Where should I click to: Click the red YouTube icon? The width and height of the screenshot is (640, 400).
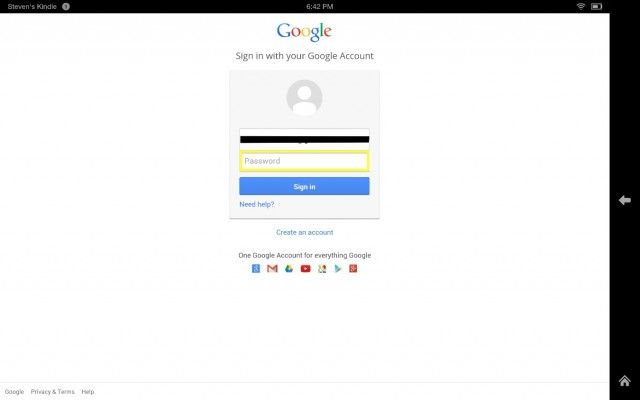coord(305,269)
